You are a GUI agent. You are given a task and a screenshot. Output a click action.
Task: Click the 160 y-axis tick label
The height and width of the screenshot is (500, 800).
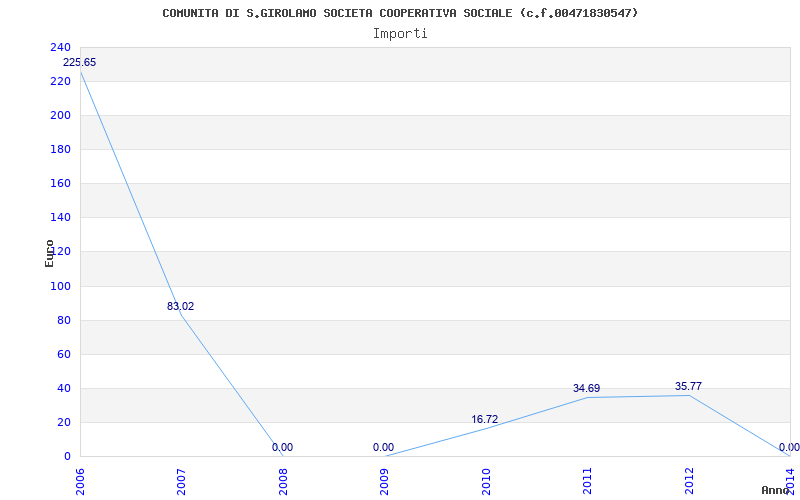coord(60,183)
